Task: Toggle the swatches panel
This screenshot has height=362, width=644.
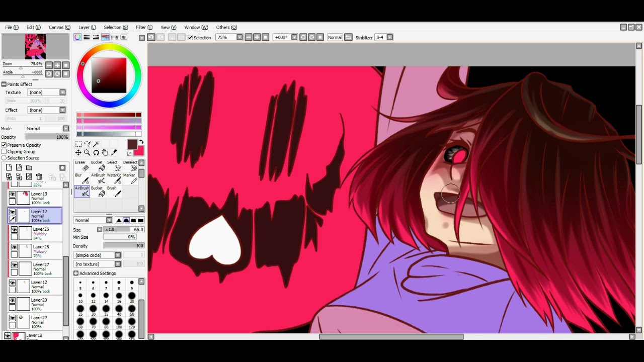Action: coord(115,37)
